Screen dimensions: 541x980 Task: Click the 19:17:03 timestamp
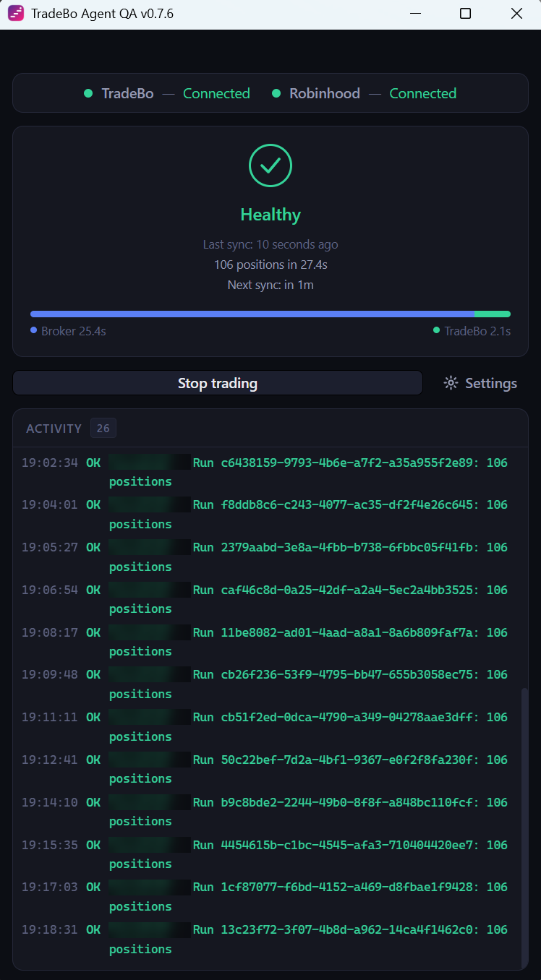49,887
